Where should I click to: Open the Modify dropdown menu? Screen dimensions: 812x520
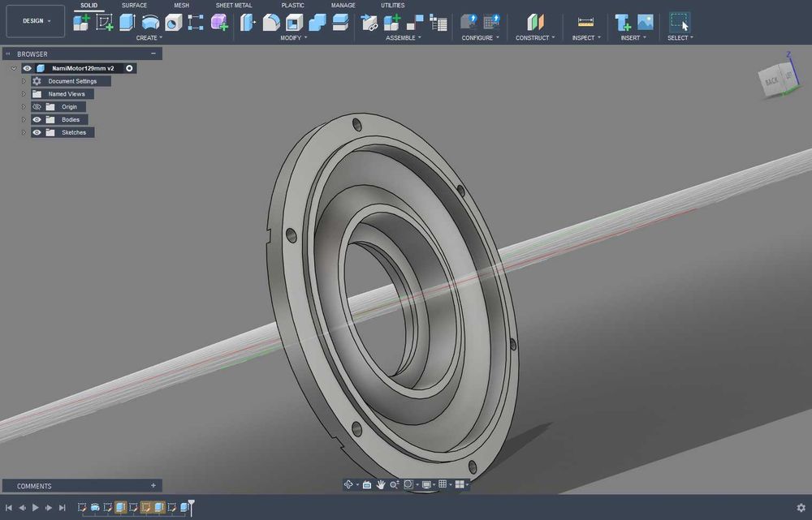(294, 38)
